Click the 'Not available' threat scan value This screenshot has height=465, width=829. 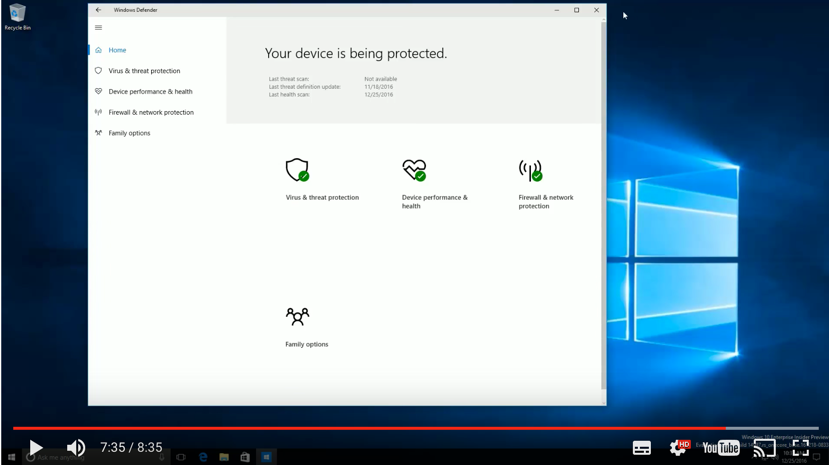click(381, 79)
